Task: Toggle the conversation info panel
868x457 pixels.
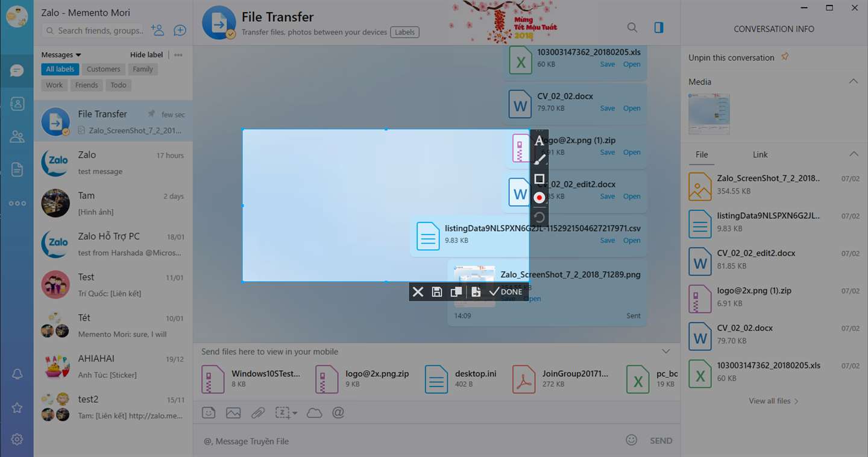Action: tap(659, 28)
